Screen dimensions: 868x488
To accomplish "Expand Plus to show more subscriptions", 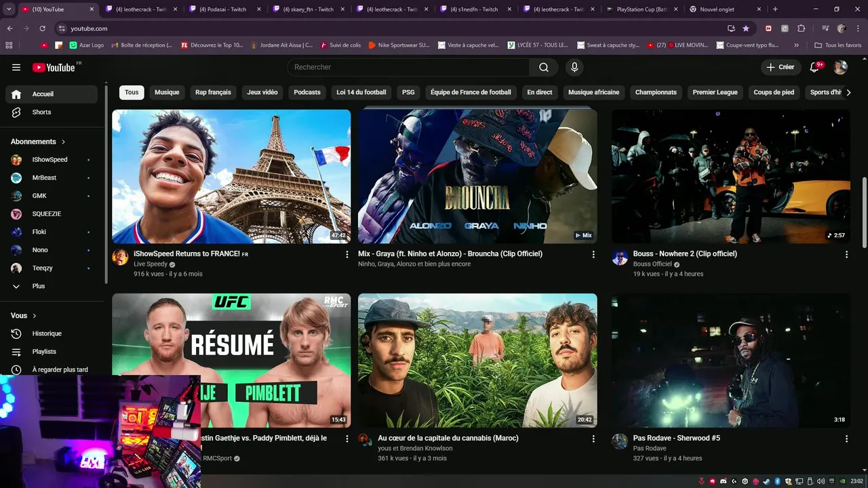I will click(52, 286).
